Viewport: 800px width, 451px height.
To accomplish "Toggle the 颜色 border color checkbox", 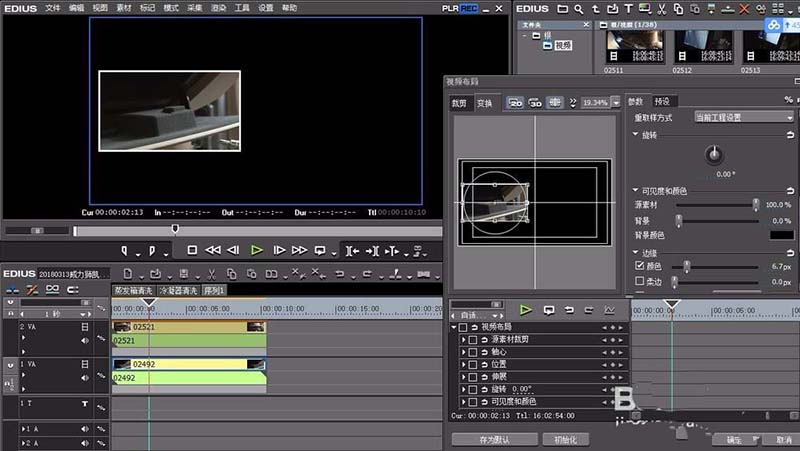I will pos(640,267).
